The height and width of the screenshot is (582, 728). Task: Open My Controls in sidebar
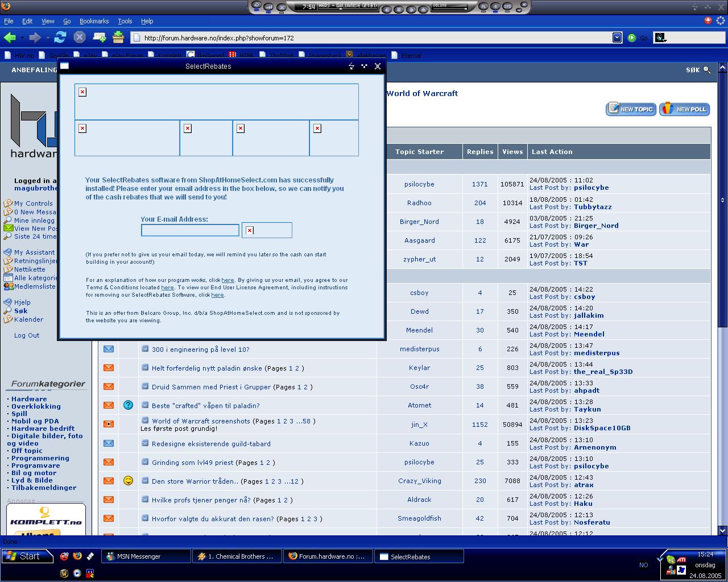34,203
